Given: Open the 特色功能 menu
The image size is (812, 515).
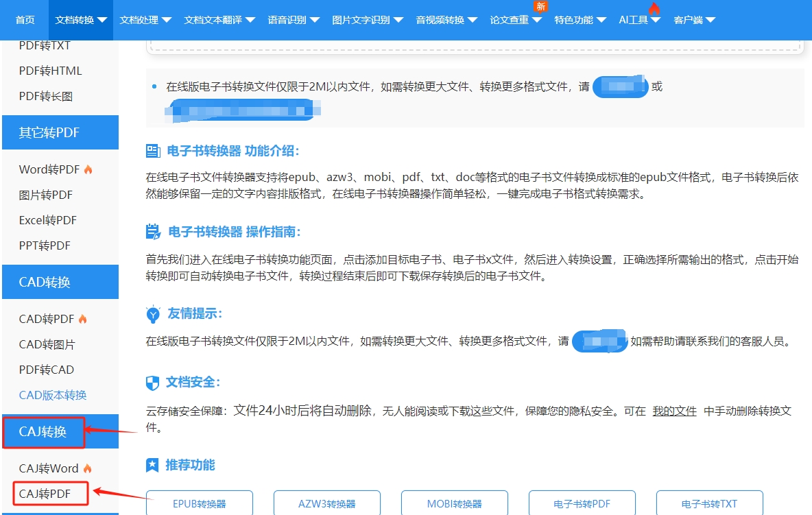Looking at the screenshot, I should (573, 20).
